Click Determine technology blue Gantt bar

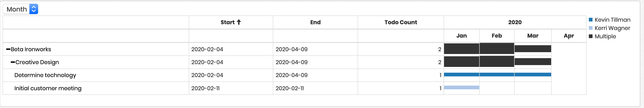point(498,75)
